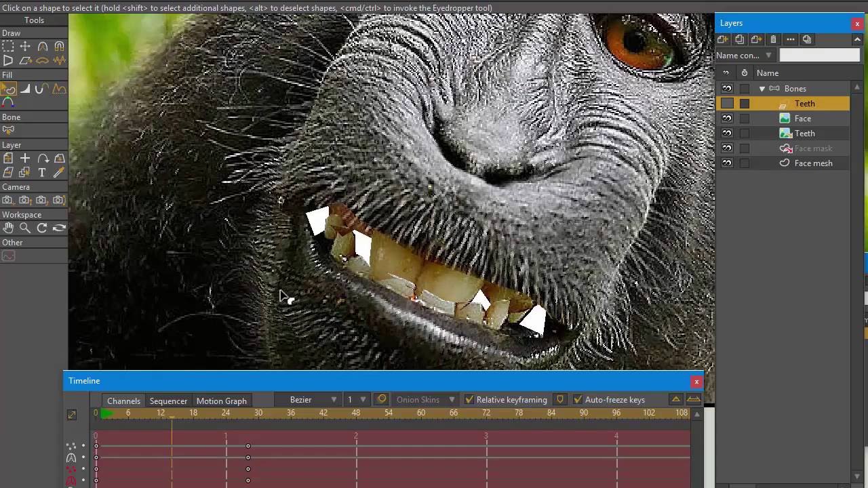
Task: Hide the Bones layer
Action: [x=727, y=89]
